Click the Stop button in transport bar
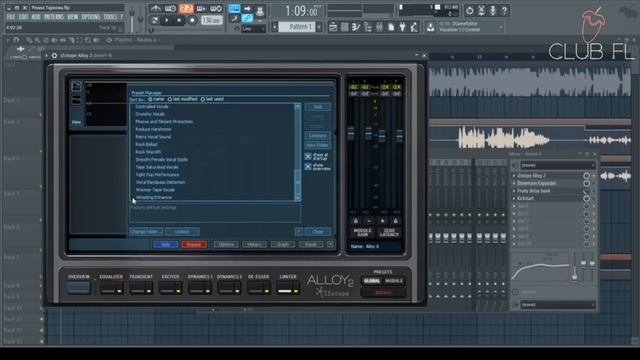 click(179, 20)
